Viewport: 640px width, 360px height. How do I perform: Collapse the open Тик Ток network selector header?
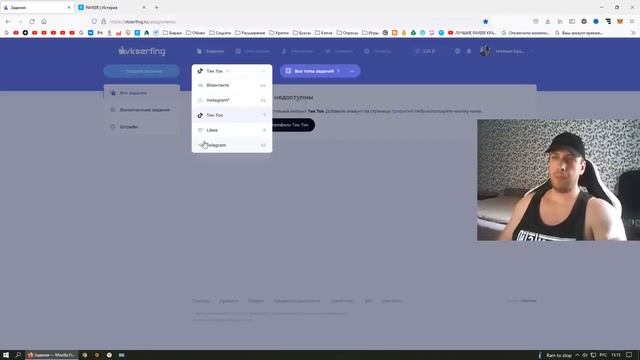232,71
